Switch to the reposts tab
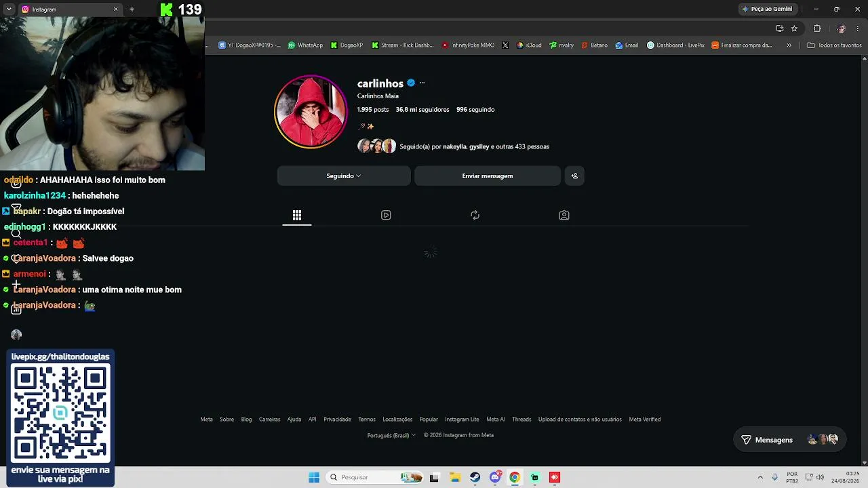Viewport: 868px width, 488px height. pyautogui.click(x=475, y=216)
